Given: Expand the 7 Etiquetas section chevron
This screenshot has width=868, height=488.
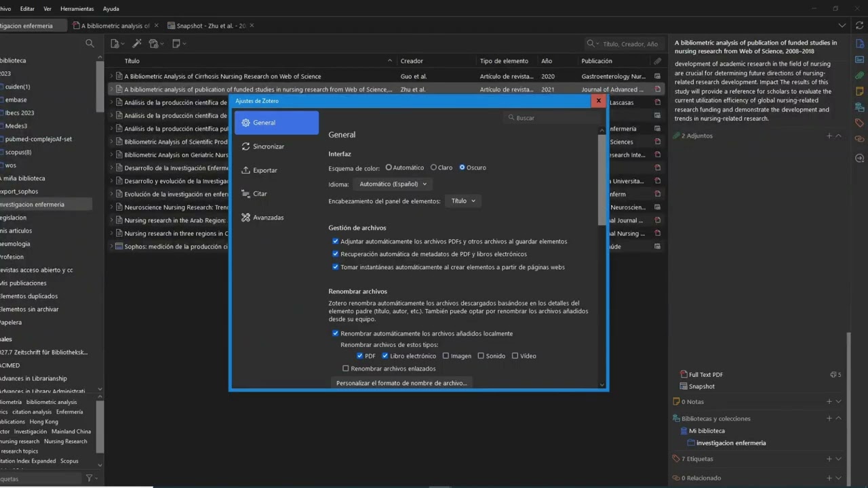Looking at the screenshot, I should point(839,459).
